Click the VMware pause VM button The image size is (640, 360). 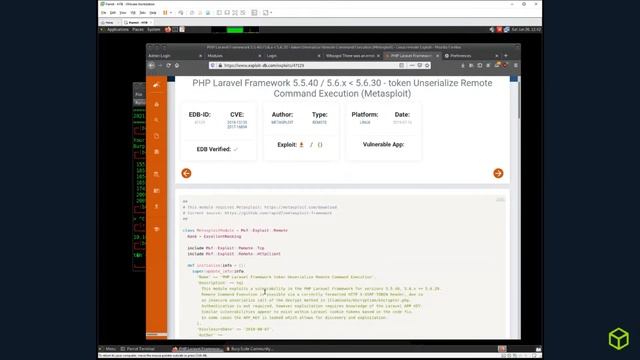point(165,13)
